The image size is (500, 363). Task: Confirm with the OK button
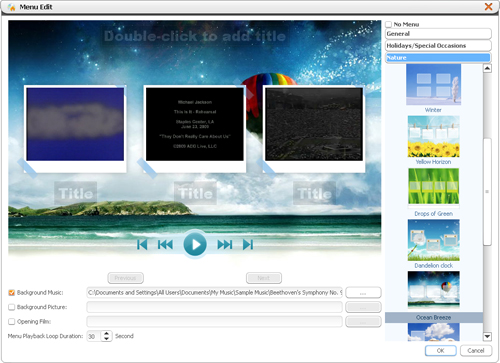pyautogui.click(x=441, y=351)
